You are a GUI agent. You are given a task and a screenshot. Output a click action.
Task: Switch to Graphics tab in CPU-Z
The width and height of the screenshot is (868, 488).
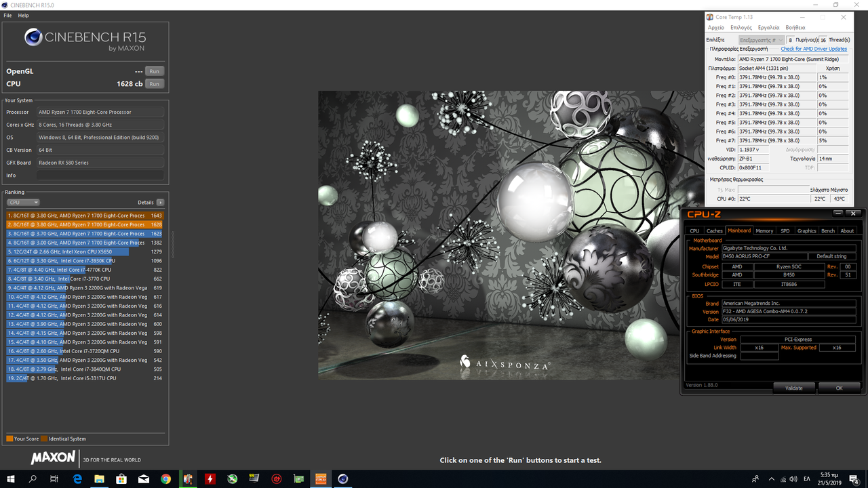807,230
